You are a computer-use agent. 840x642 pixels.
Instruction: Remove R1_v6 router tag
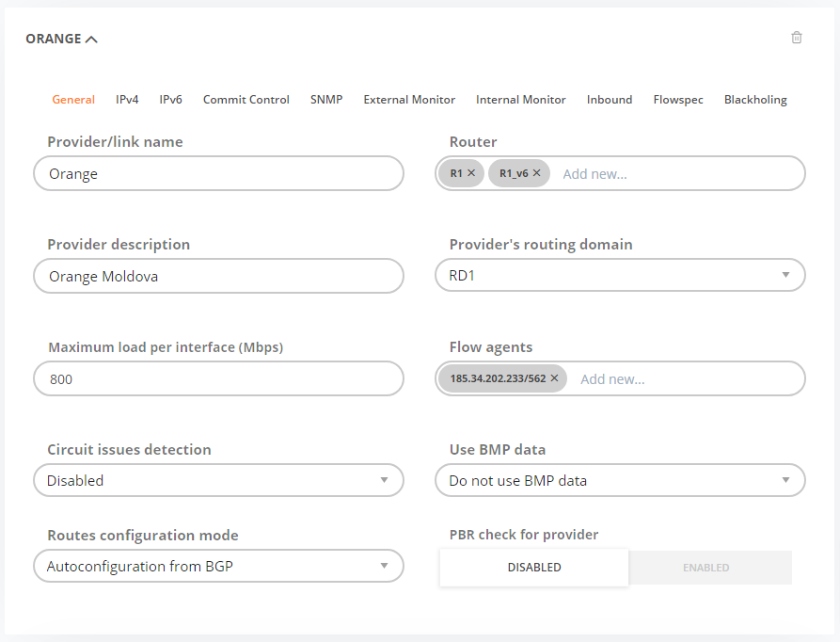[537, 173]
